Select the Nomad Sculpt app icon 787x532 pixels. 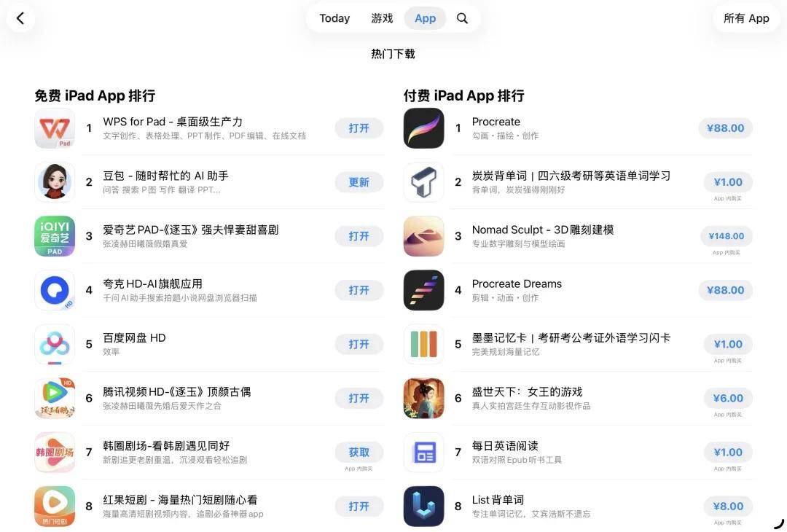pyautogui.click(x=423, y=236)
